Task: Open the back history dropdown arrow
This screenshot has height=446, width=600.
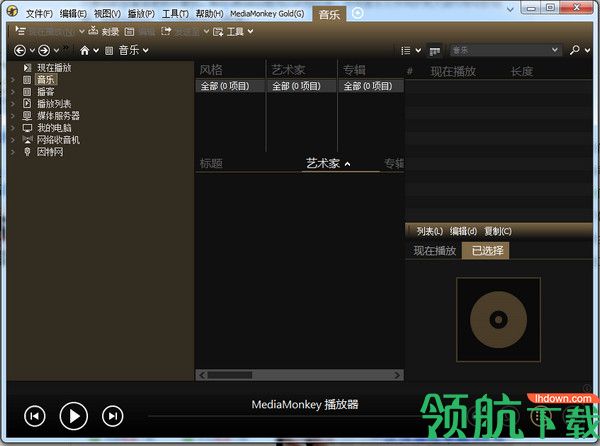Action: (32, 50)
